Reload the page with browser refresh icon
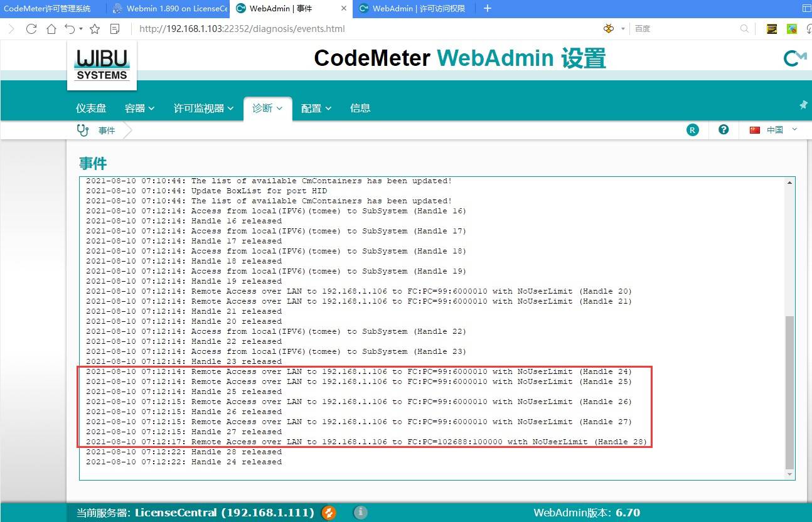 coord(31,29)
